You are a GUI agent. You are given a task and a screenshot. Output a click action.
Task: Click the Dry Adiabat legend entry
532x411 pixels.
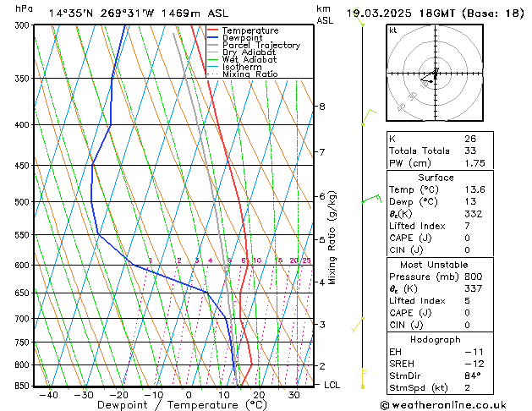coord(242,52)
